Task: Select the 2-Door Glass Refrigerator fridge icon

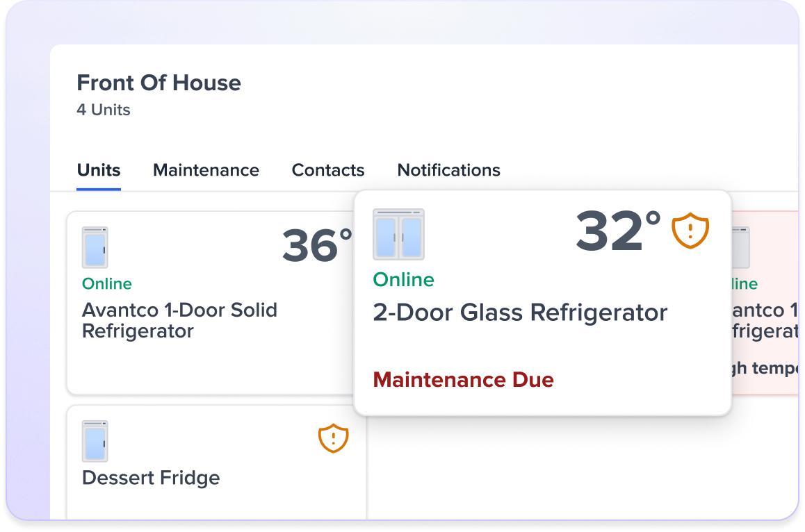Action: click(400, 235)
